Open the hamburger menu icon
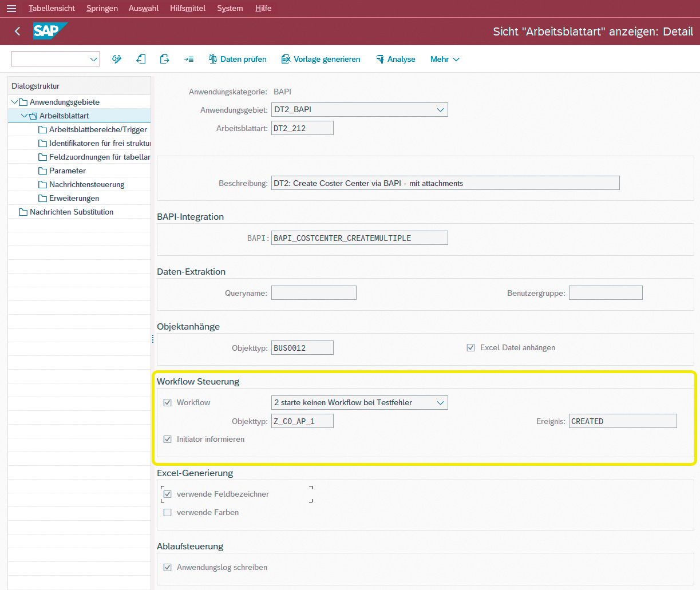 (11, 9)
